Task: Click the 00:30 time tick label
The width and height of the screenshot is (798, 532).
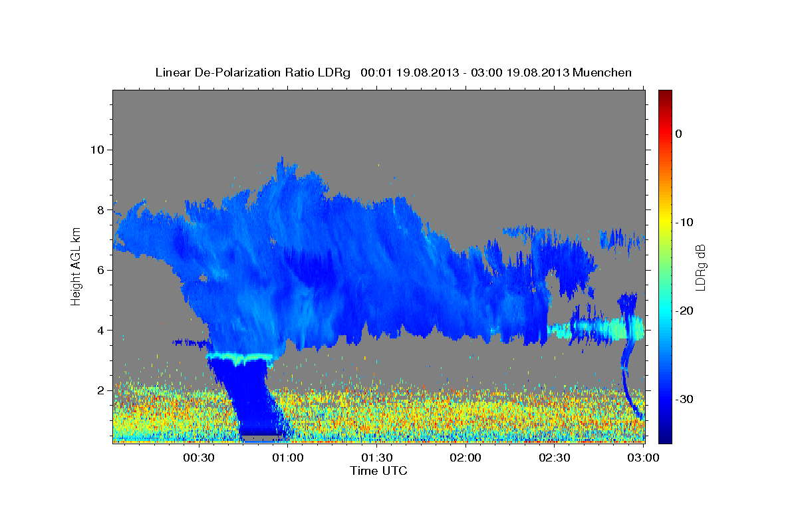Action: (x=199, y=458)
